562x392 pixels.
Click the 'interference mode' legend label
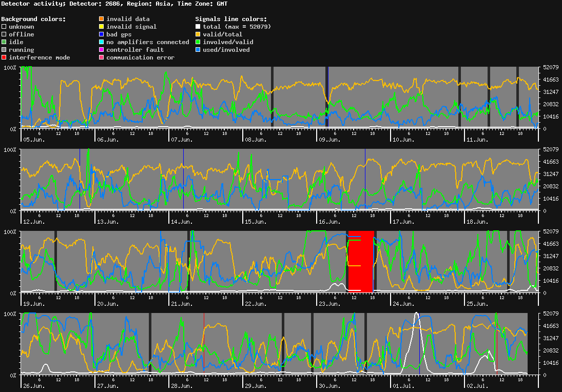(40, 57)
